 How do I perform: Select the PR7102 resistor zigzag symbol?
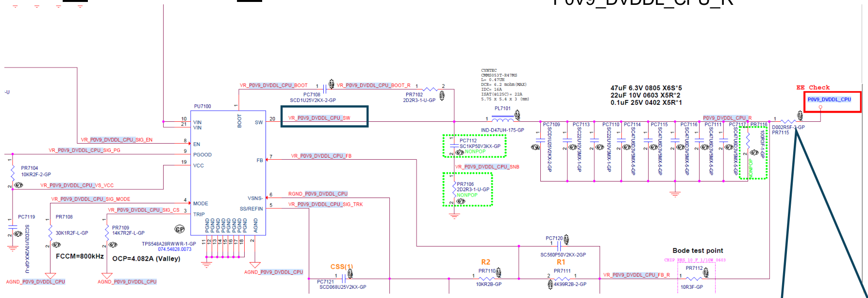[x=430, y=89]
